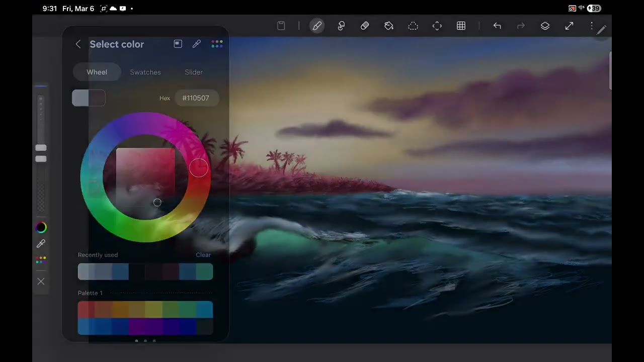This screenshot has height=362, width=644.
Task: Pick the first light gray recently used color
Action: click(86, 271)
